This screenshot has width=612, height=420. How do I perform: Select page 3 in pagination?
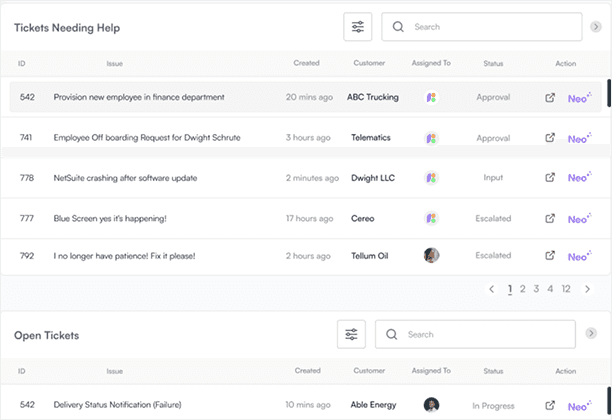[x=536, y=289]
